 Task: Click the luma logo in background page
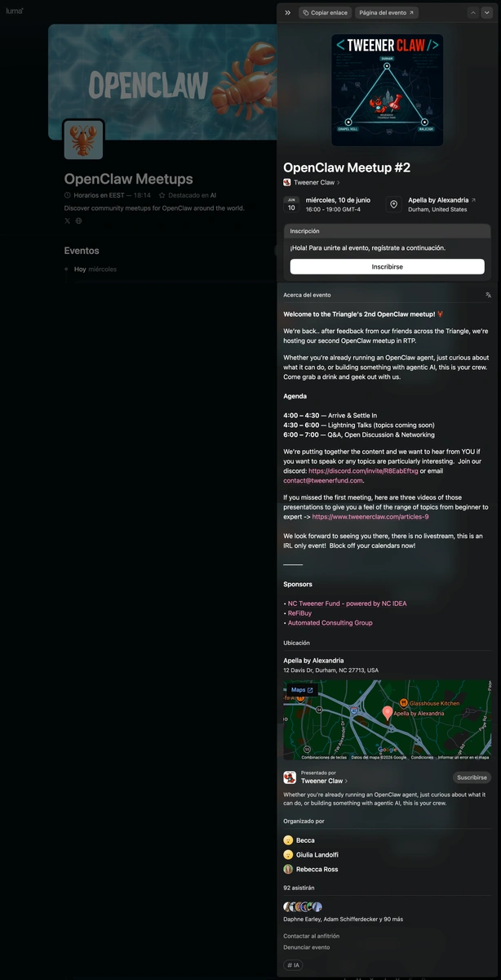click(15, 11)
